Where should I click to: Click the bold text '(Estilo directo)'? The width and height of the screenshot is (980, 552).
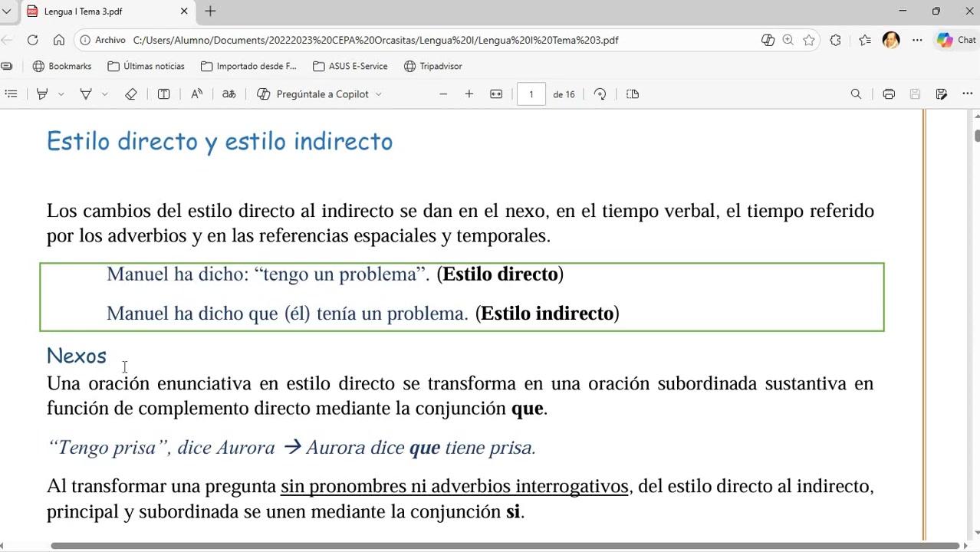tap(500, 274)
